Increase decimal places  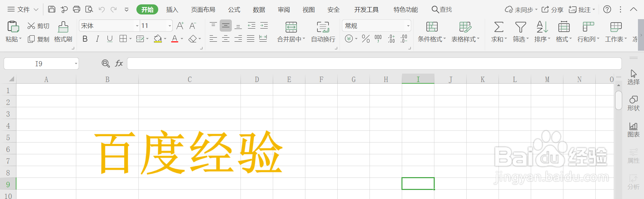tap(391, 39)
